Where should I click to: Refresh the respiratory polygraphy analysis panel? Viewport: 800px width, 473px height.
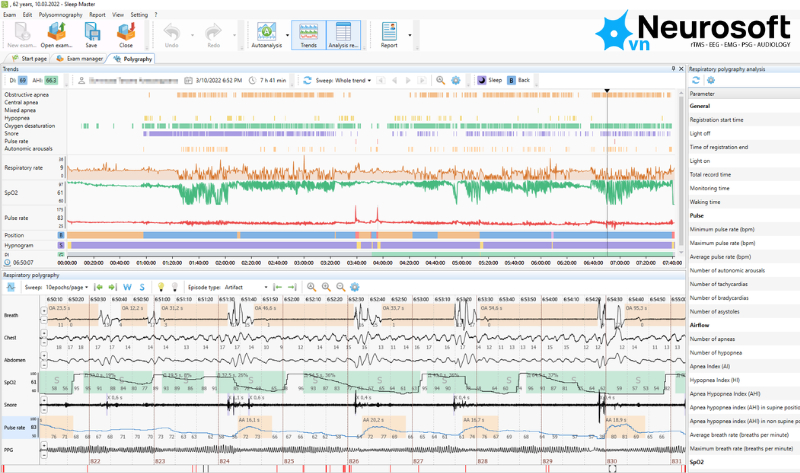[695, 80]
